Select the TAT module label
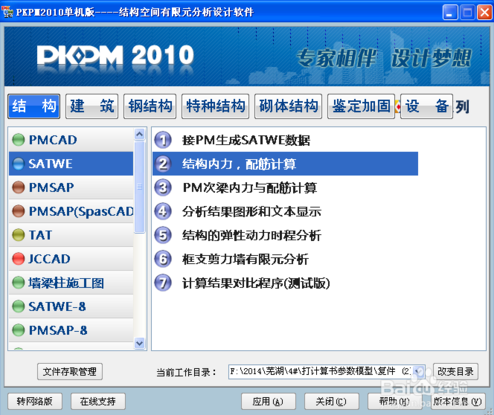Viewport: 494px width, 415px height. click(x=40, y=235)
